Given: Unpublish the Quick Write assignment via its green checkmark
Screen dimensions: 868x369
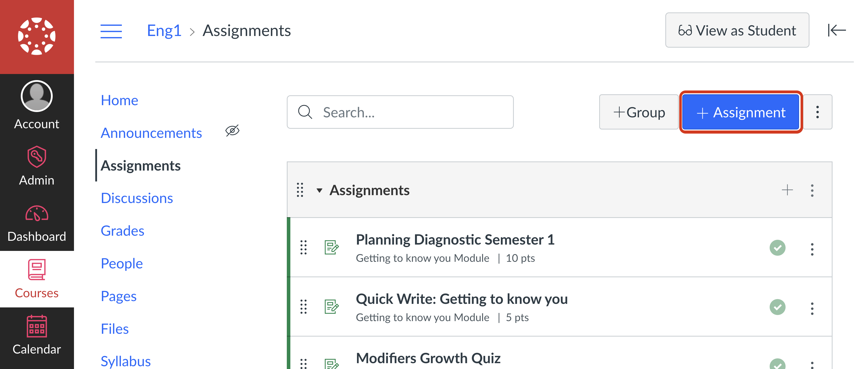Looking at the screenshot, I should 778,307.
